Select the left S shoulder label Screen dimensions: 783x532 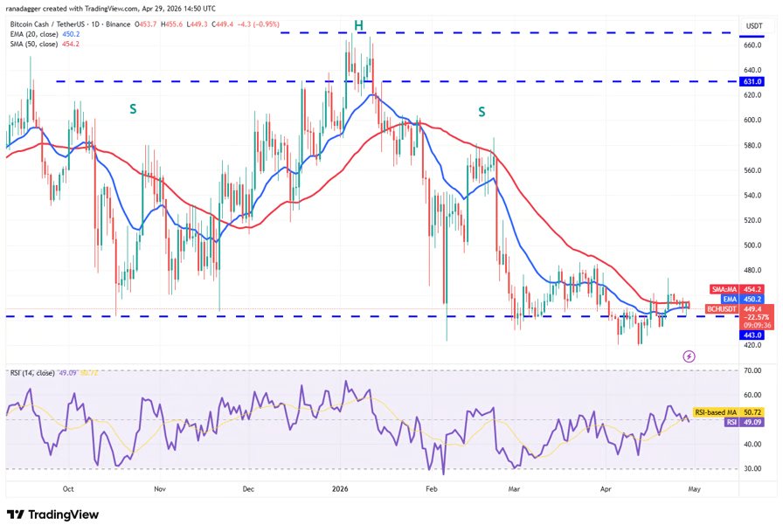click(133, 109)
